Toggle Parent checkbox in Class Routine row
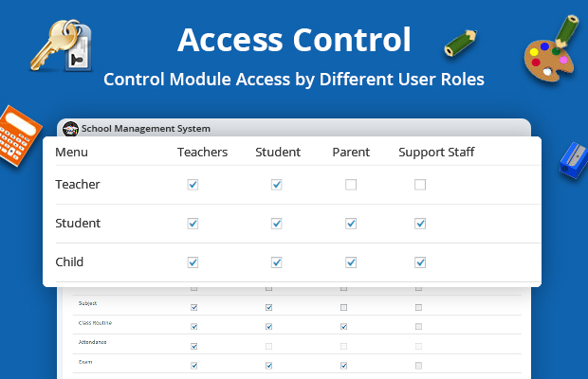Viewport: 588px width, 379px height. click(343, 326)
